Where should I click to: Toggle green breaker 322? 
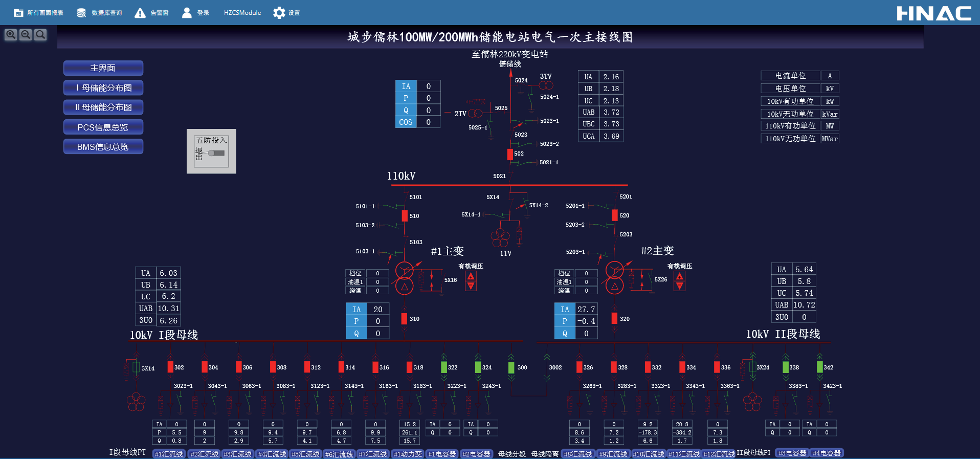pos(444,367)
